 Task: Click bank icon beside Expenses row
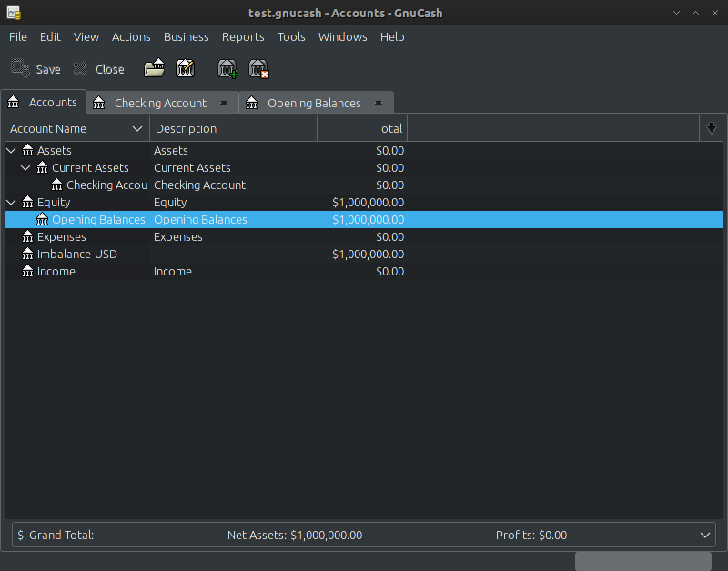pos(28,236)
